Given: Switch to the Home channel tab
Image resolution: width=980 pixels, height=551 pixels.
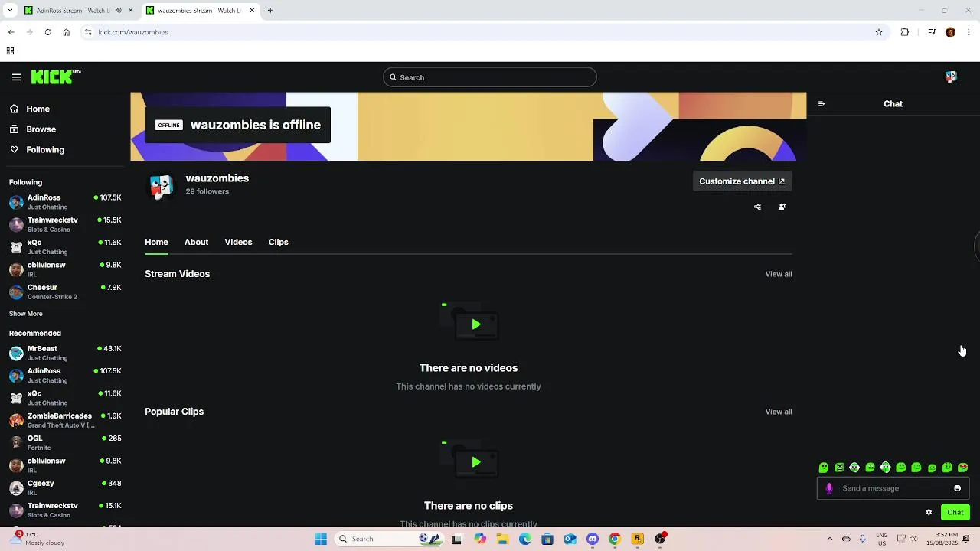Looking at the screenshot, I should point(156,242).
